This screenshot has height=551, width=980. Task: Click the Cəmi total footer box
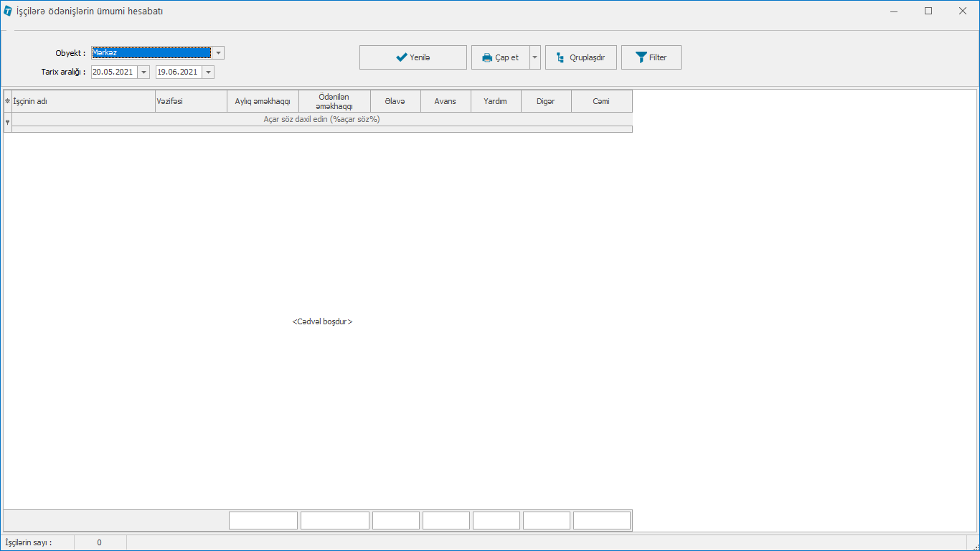click(601, 520)
